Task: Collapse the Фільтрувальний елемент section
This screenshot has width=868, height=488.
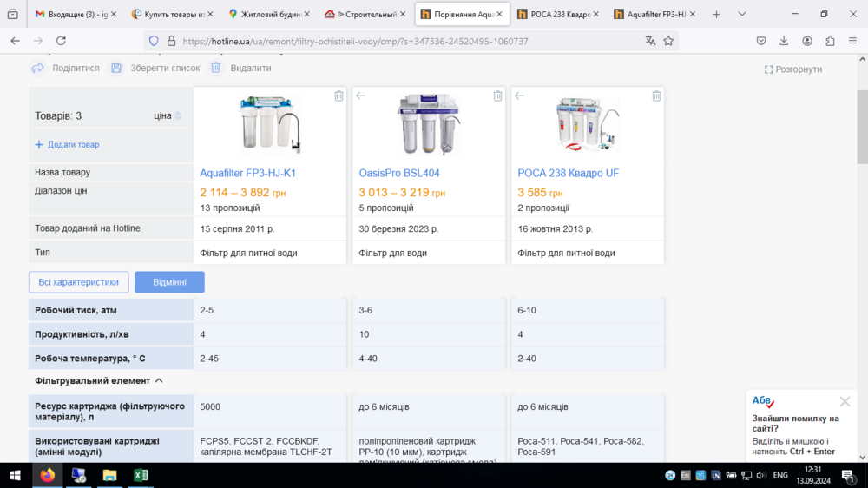Action: (x=159, y=380)
